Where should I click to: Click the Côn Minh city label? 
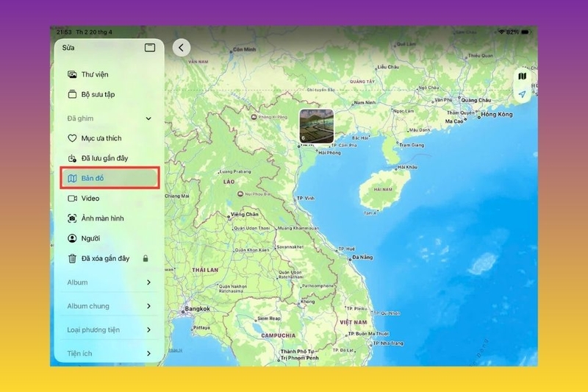click(244, 49)
